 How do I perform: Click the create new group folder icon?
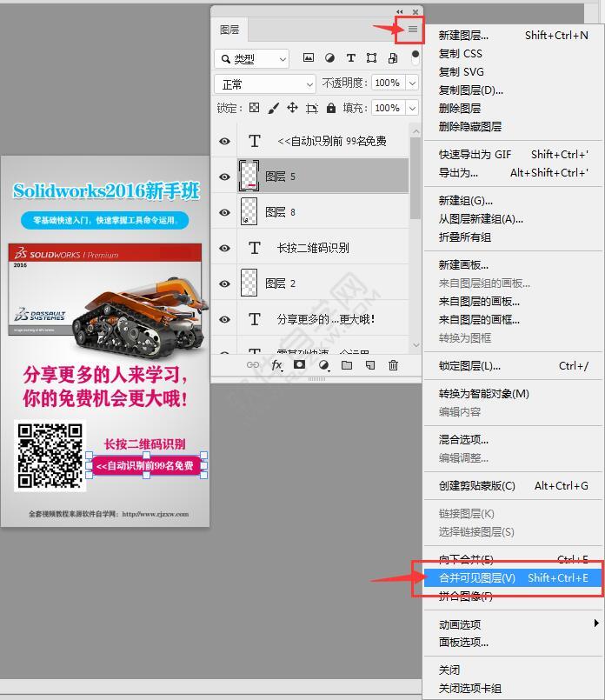347,365
